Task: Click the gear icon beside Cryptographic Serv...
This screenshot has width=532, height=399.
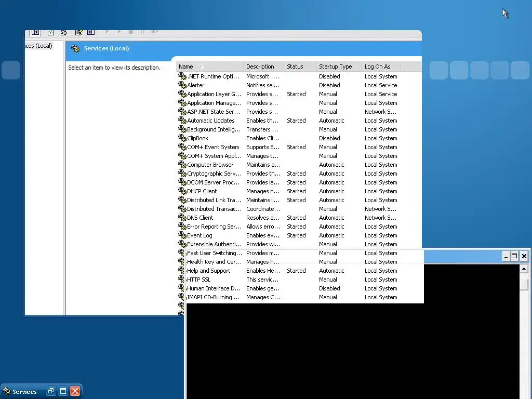Action: click(x=182, y=174)
